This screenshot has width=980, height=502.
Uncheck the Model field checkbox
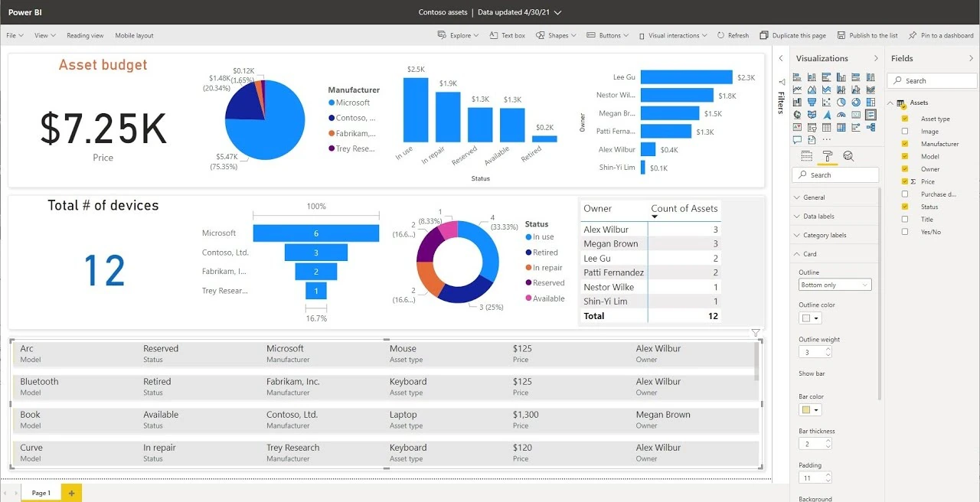click(x=905, y=156)
